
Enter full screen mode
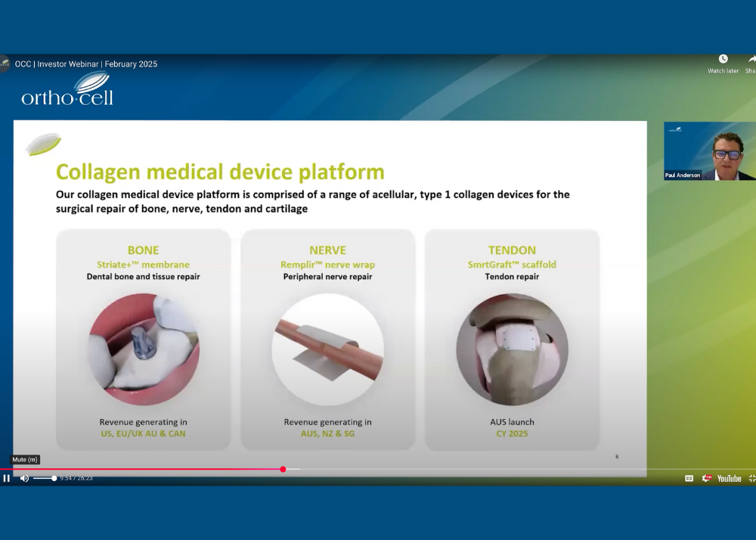pos(751,478)
